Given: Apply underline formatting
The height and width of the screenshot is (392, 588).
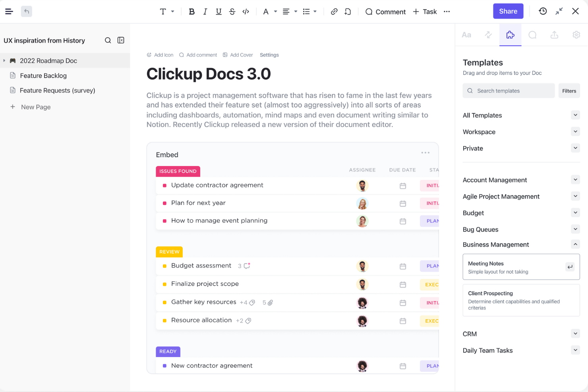Looking at the screenshot, I should (219, 12).
